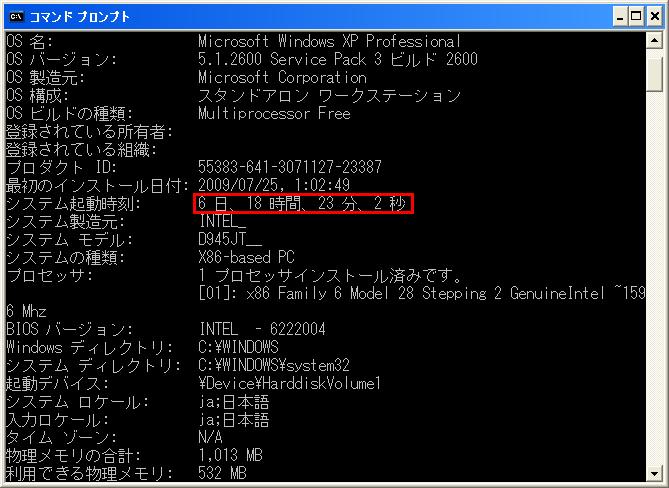Click available memory '532 MB'
The height and width of the screenshot is (488, 669).
point(222,473)
